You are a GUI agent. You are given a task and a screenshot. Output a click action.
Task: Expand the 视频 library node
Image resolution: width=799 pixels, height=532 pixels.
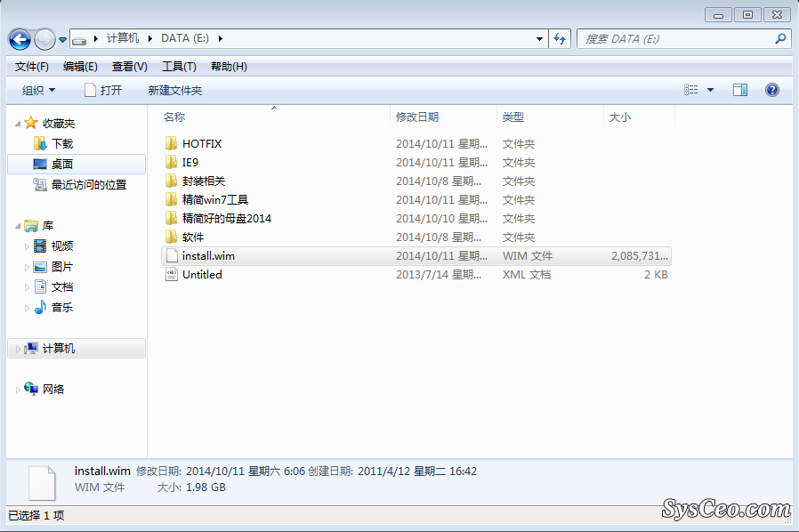click(x=27, y=246)
